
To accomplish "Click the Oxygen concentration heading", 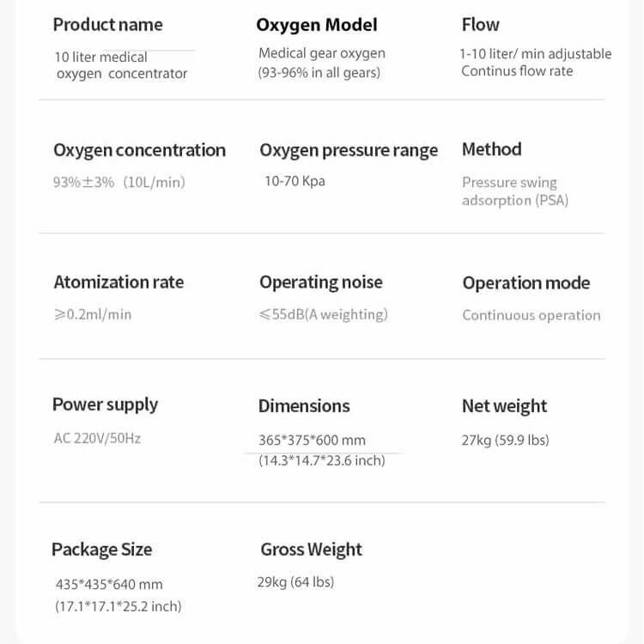I will coord(139,150).
